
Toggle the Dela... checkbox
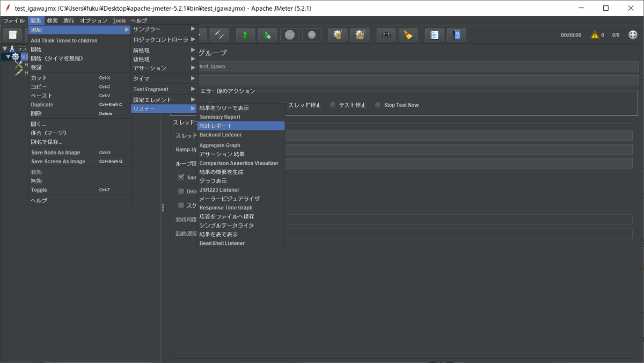pos(181,191)
